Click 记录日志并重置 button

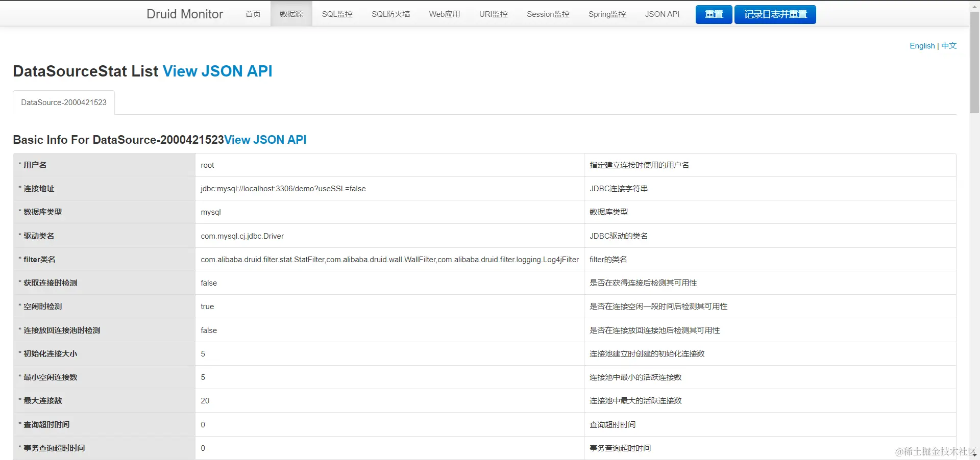[775, 14]
